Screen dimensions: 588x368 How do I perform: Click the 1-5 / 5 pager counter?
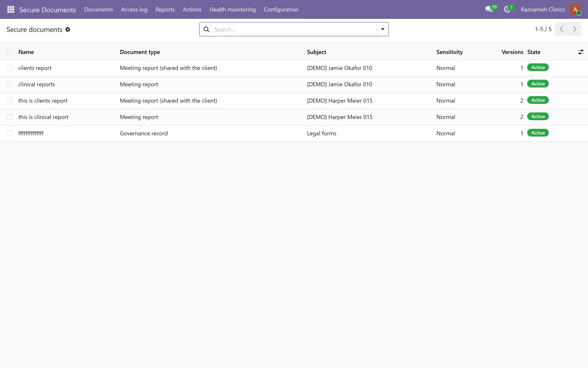pyautogui.click(x=543, y=29)
